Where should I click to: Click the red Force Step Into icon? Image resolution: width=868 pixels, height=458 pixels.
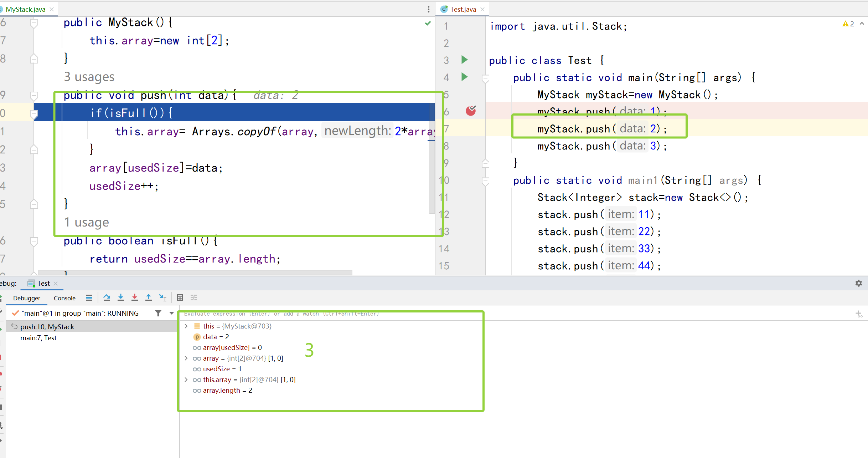135,297
